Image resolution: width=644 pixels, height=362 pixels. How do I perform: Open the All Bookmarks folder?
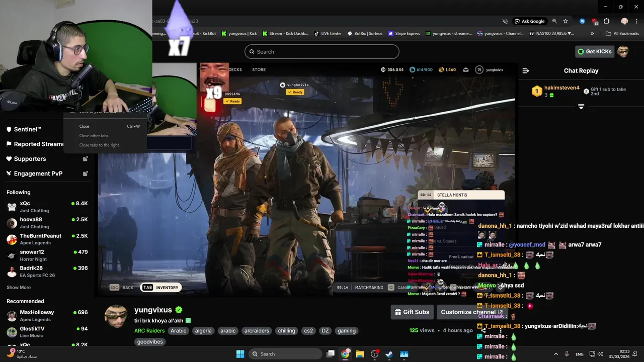[622, 34]
